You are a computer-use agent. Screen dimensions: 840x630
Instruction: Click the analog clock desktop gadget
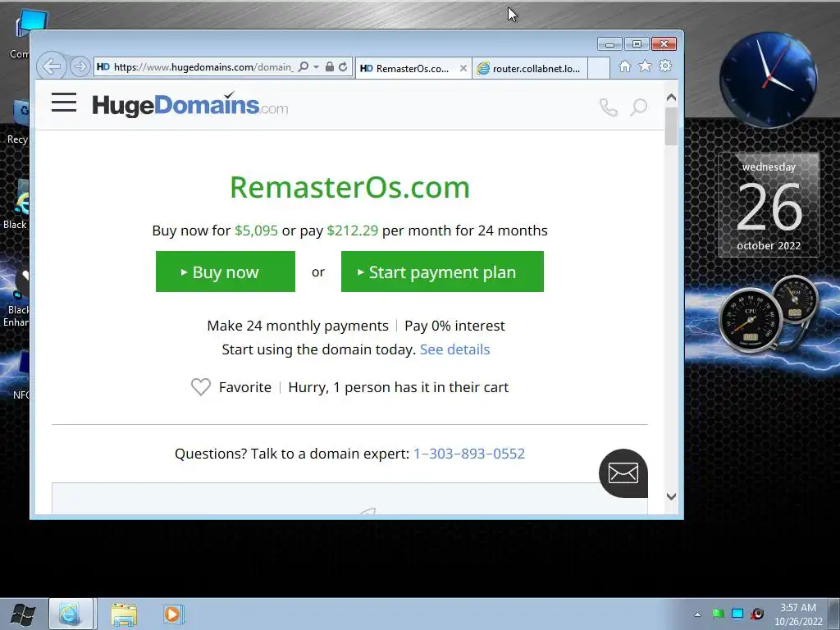pos(768,80)
